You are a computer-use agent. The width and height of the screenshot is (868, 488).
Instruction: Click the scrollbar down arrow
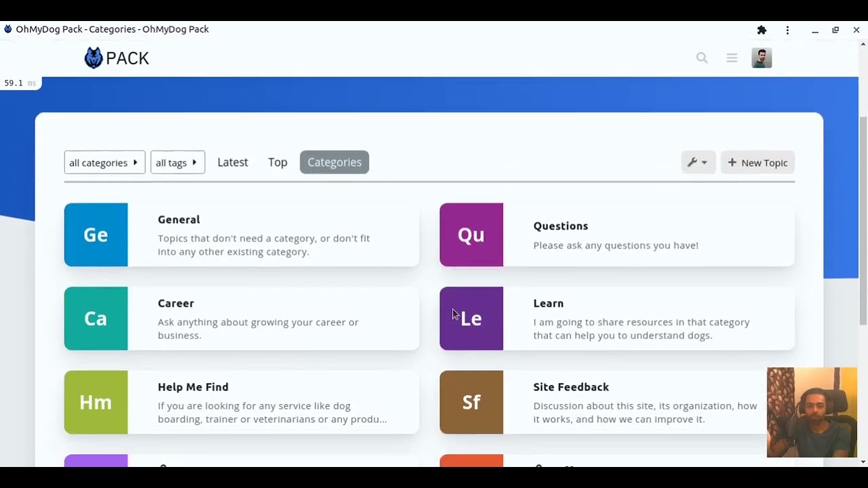(x=863, y=462)
